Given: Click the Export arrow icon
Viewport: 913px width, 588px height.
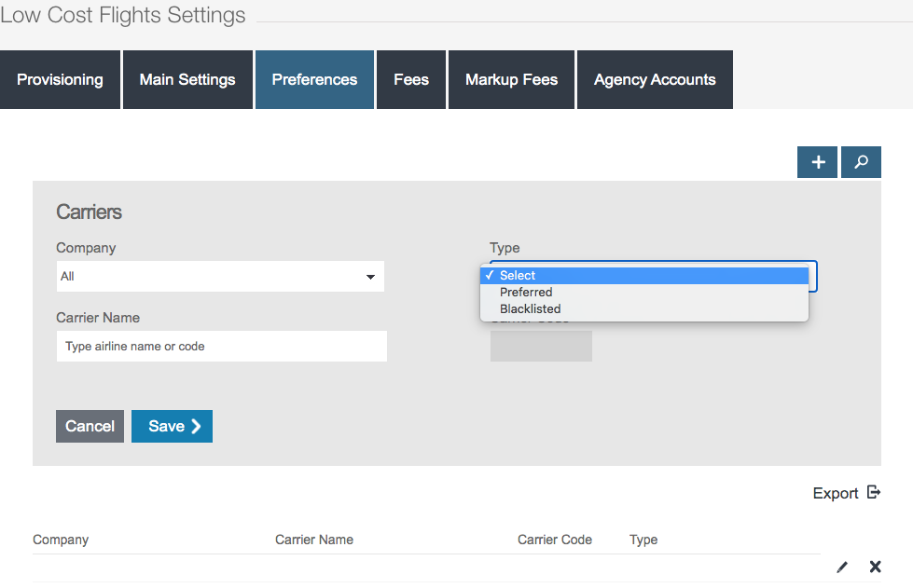Looking at the screenshot, I should pyautogui.click(x=874, y=493).
